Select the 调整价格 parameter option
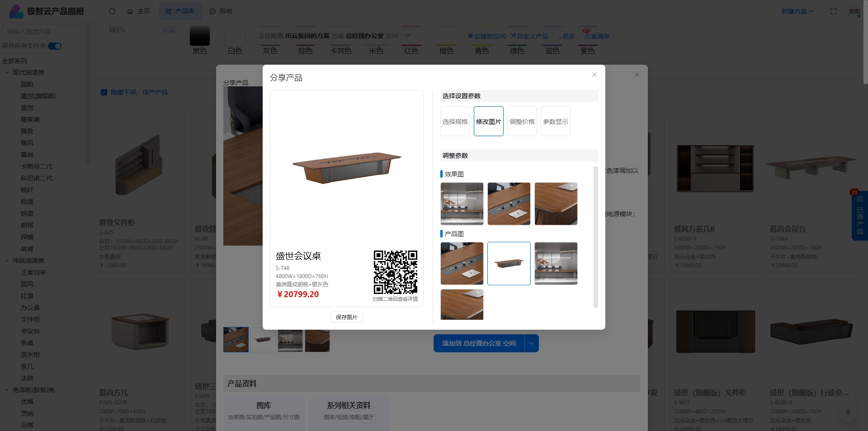 522,122
